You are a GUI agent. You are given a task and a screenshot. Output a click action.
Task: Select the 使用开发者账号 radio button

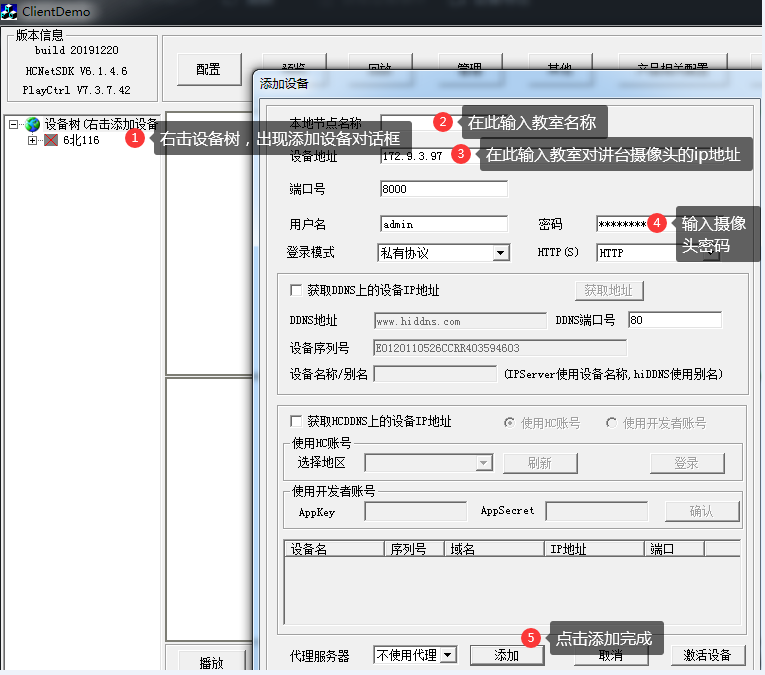click(611, 423)
